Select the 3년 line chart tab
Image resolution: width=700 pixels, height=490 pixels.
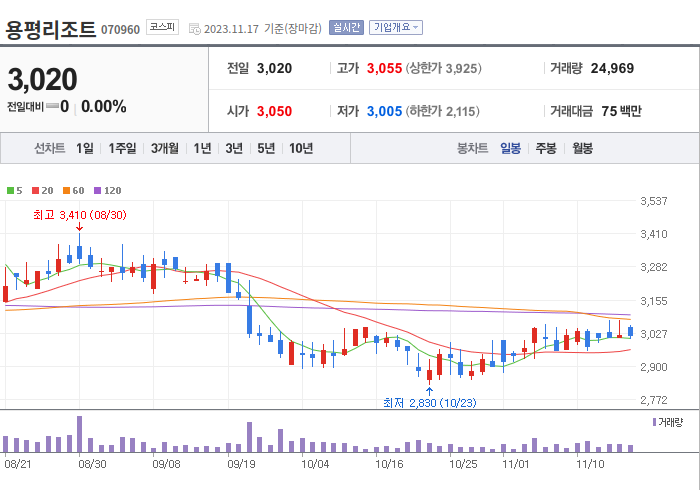(234, 148)
